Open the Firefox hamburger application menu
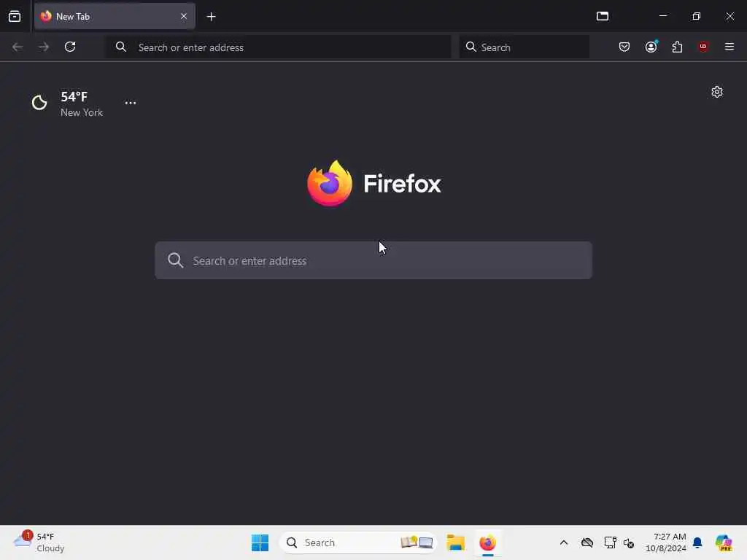 tap(729, 47)
